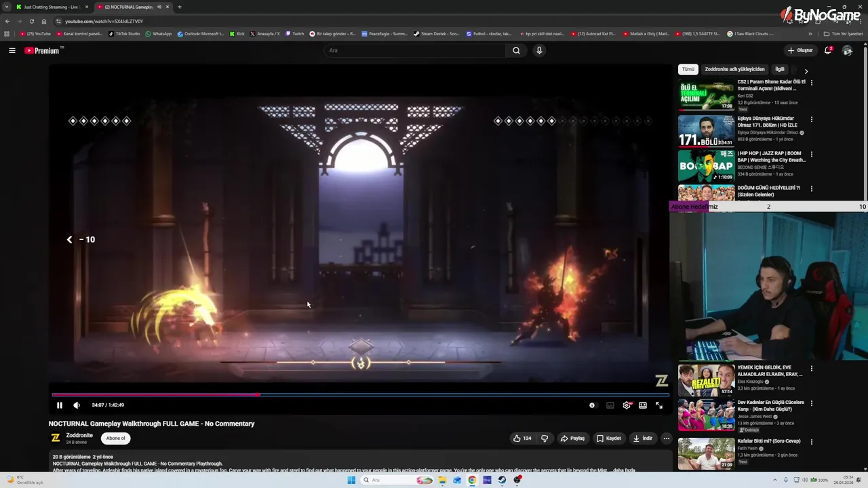Enter fullscreen from the player controls

[x=659, y=405]
